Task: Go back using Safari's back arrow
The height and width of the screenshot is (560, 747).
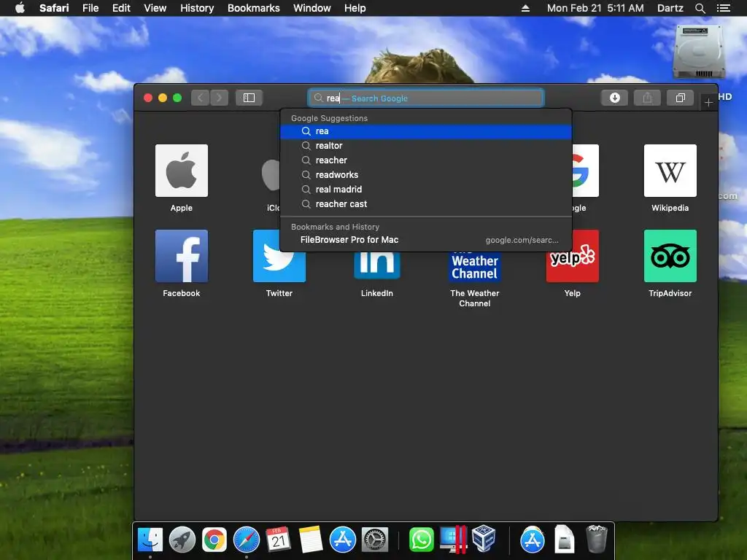Action: click(x=201, y=98)
